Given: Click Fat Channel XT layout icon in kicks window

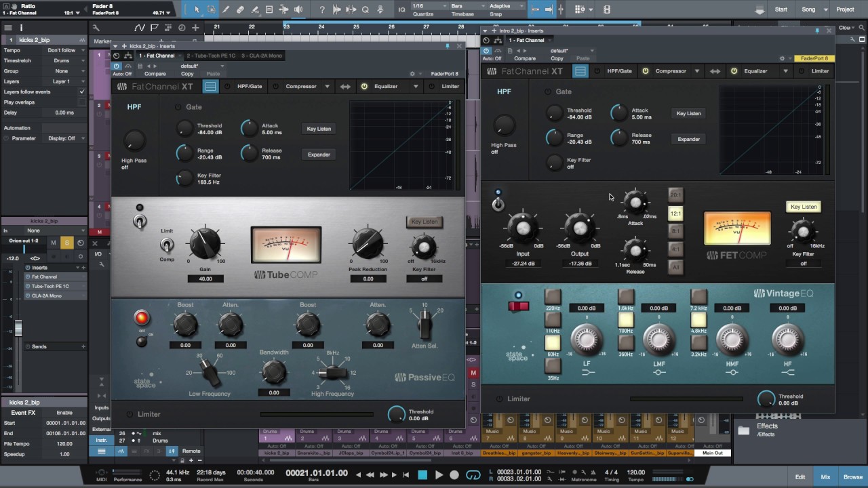Looking at the screenshot, I should pos(211,86).
